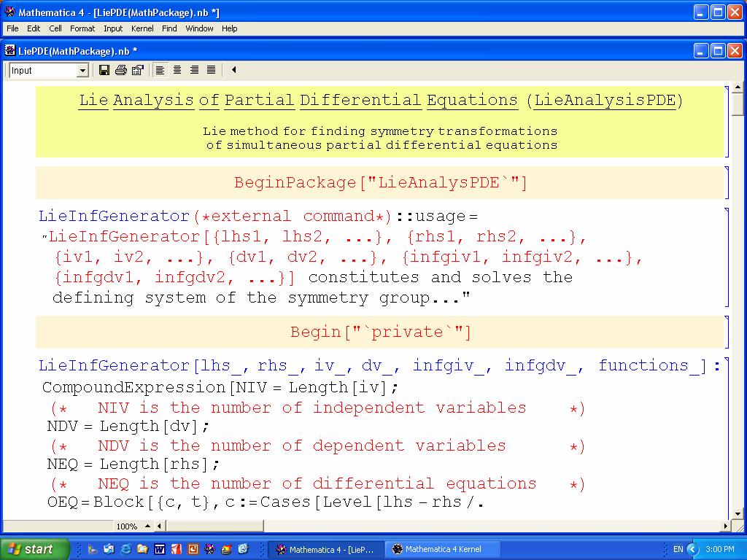Select the usage message cell bracket
The height and width of the screenshot is (560, 747).
[x=727, y=257]
